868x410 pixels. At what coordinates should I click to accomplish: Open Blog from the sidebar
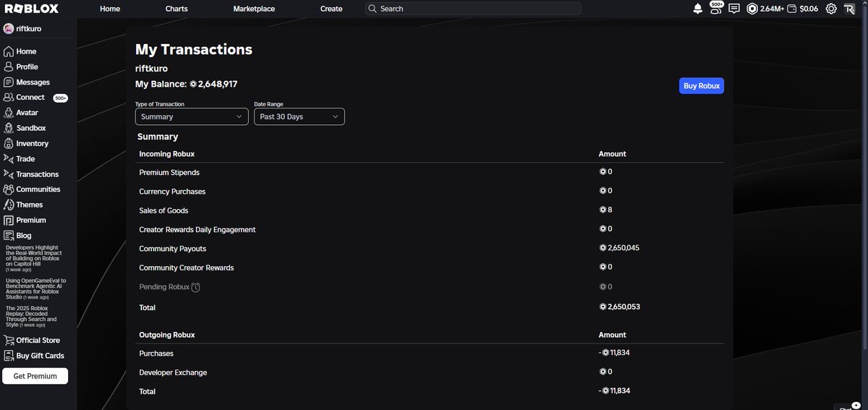[17, 235]
